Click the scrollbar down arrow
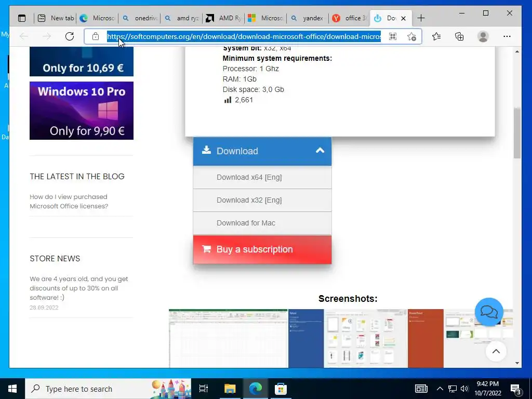 (x=517, y=363)
